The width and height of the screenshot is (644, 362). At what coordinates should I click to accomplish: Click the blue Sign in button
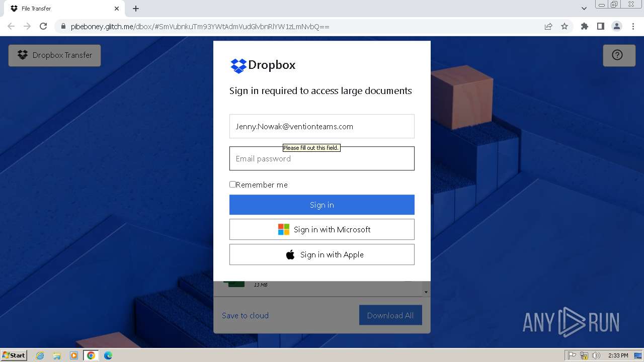click(322, 205)
